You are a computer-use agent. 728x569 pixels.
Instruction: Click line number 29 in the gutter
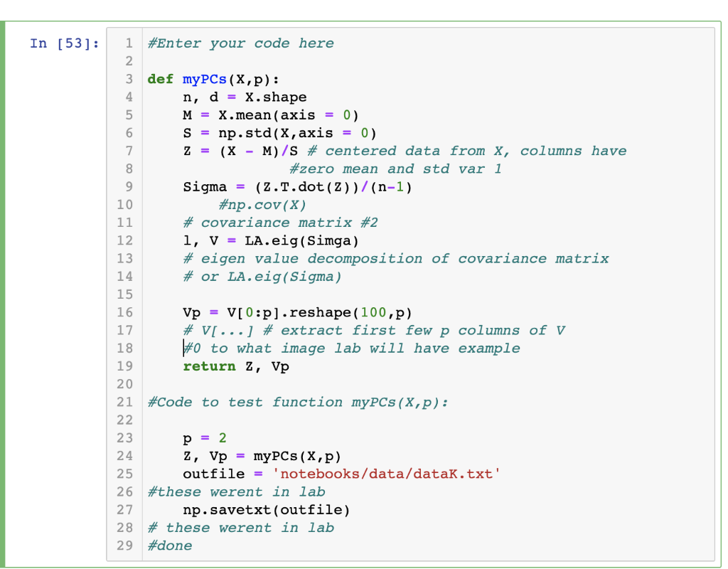click(x=124, y=546)
